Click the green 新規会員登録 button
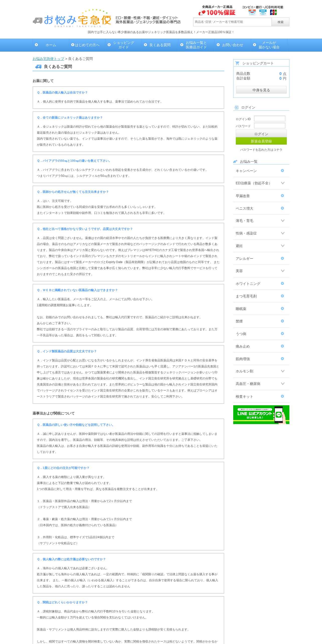 [x=261, y=141]
